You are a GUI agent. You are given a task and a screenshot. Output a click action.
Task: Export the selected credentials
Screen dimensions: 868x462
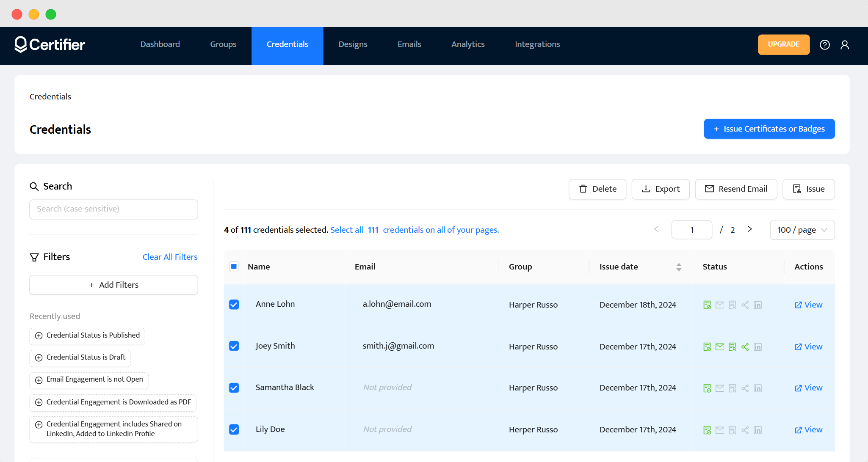[x=661, y=189]
